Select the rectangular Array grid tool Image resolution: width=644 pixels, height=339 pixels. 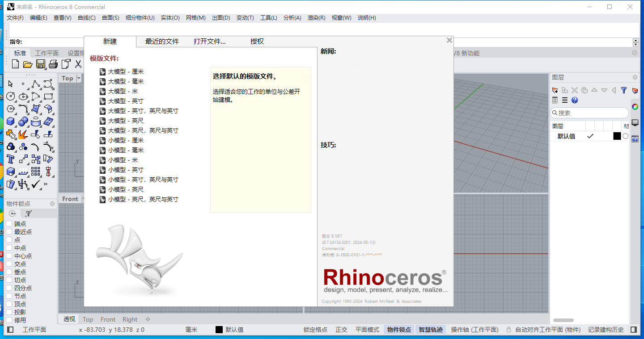point(36,172)
